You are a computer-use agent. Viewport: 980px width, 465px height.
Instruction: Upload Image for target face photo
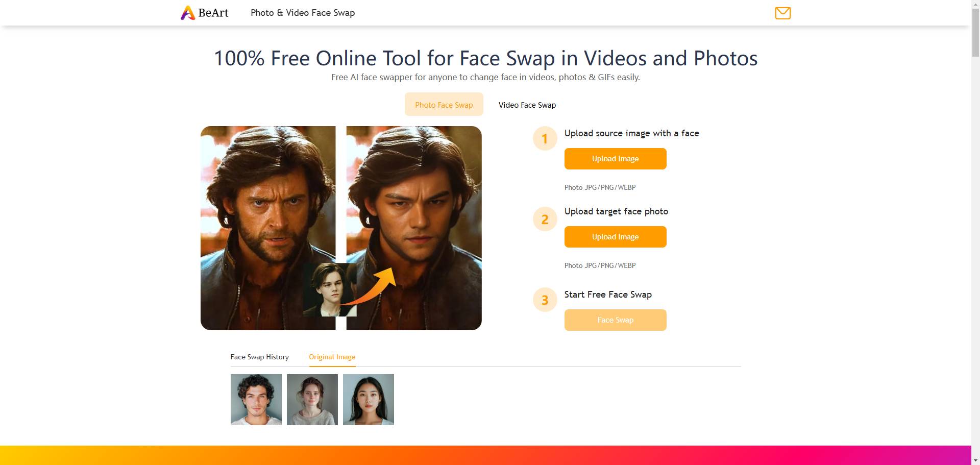615,237
